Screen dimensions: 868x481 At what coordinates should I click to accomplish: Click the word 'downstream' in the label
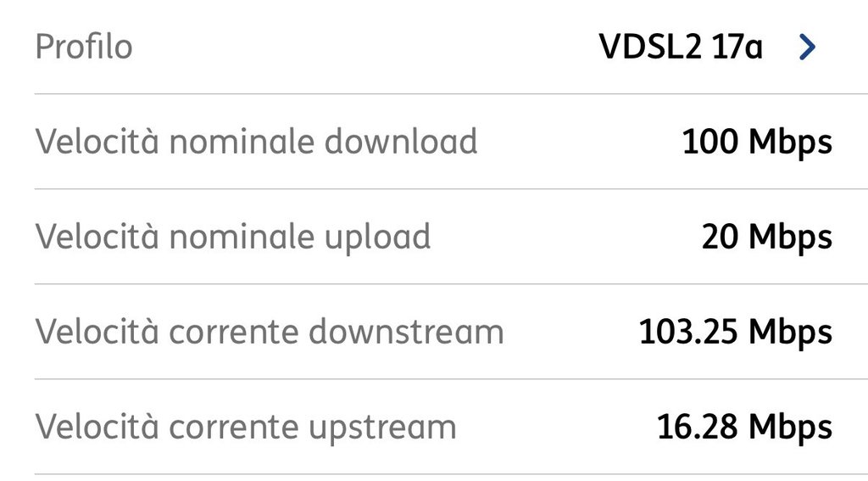[406, 332]
